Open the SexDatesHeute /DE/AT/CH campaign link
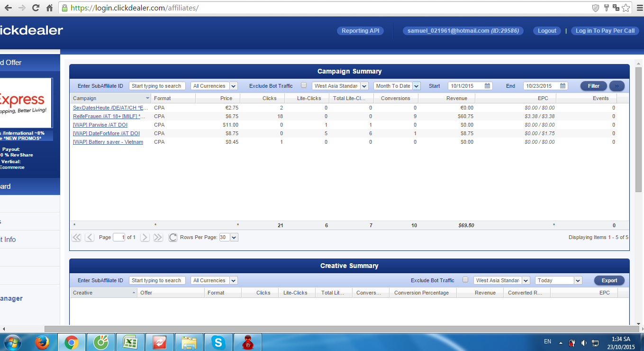The image size is (644, 351). coord(110,108)
